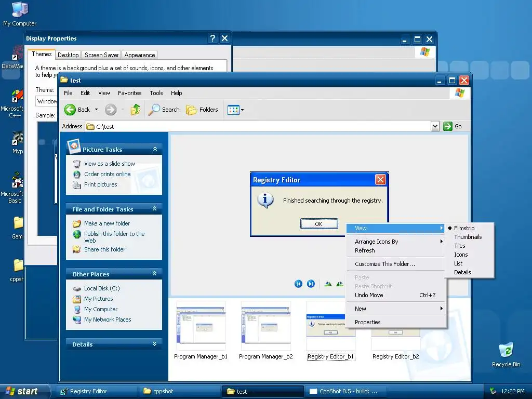Click OK in Registry Editor dialog
Screen dimensions: 532x399
319,224
